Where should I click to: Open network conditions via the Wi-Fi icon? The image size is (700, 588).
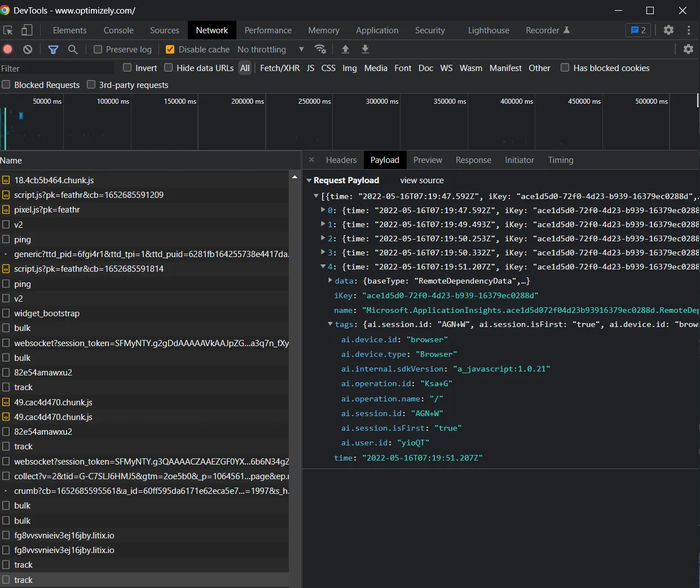(320, 50)
